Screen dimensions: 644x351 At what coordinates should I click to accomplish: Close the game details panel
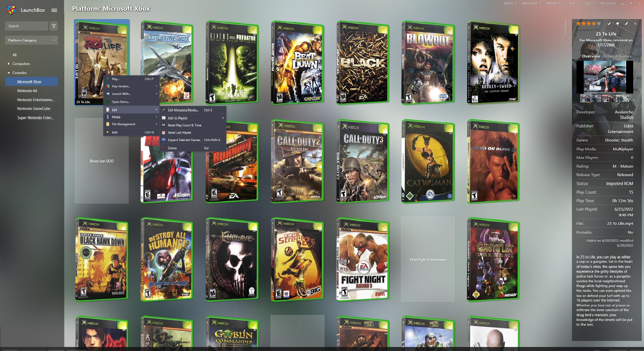(635, 24)
